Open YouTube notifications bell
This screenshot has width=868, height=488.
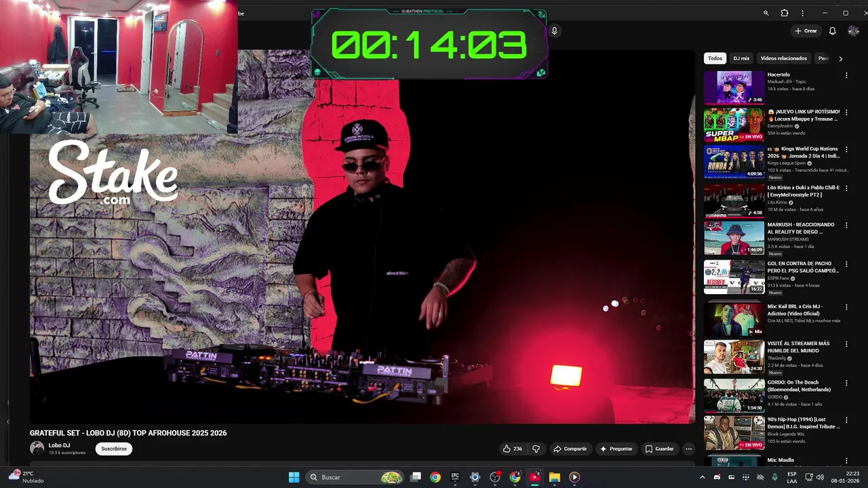[x=832, y=30]
